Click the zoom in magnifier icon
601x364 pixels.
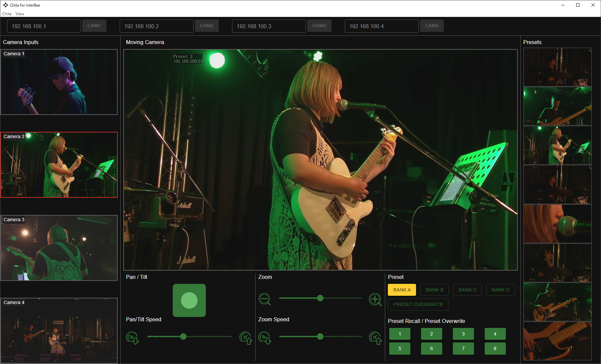click(x=375, y=299)
